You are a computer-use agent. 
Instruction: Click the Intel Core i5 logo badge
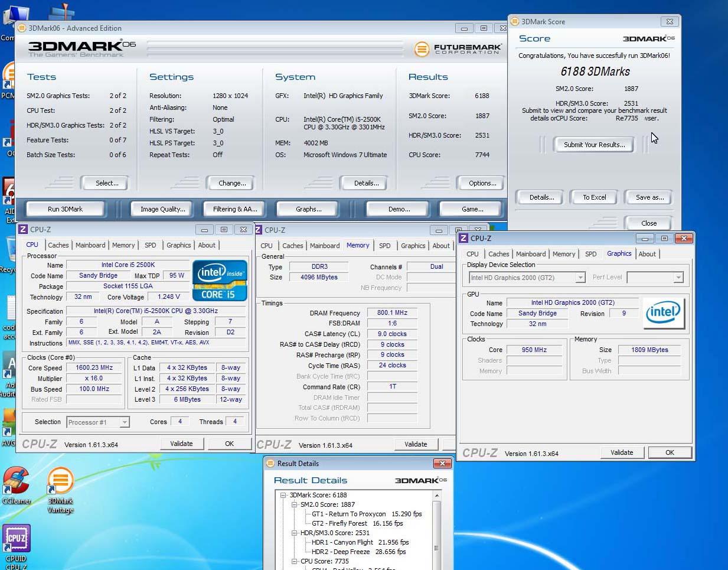point(220,280)
